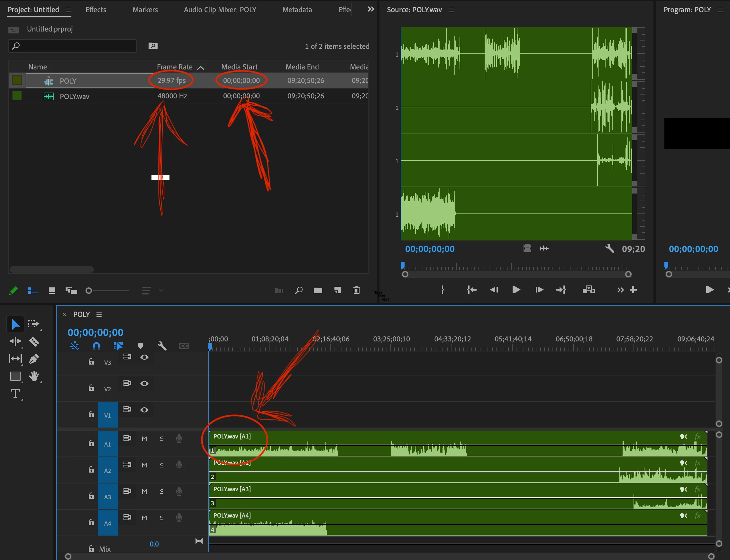Open the Audio Clip Mixer: POLY tab
The image size is (730, 560).
tap(220, 10)
